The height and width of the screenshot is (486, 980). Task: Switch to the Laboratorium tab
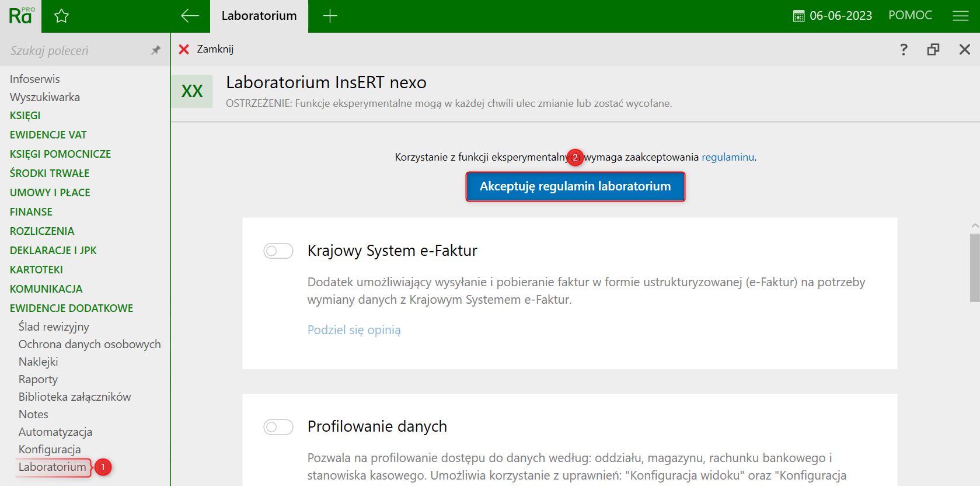tap(259, 16)
